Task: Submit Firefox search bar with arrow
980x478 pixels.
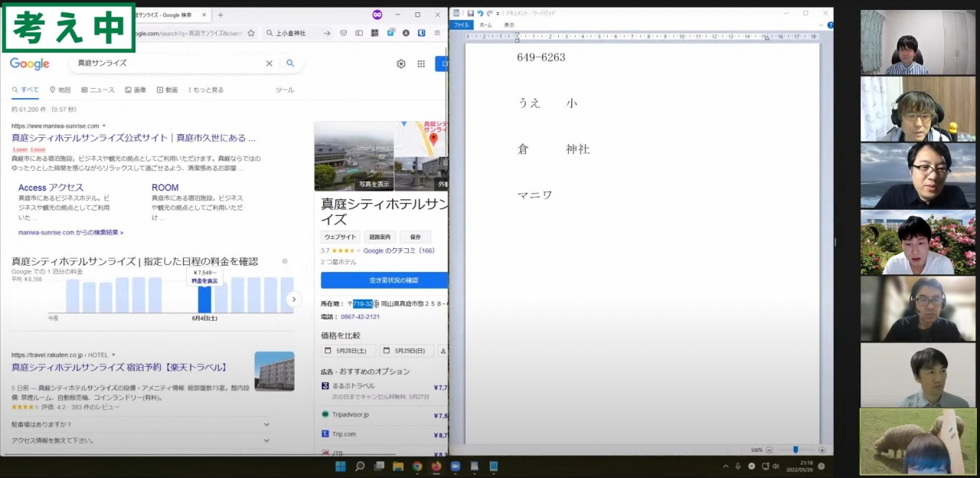Action: tap(328, 33)
